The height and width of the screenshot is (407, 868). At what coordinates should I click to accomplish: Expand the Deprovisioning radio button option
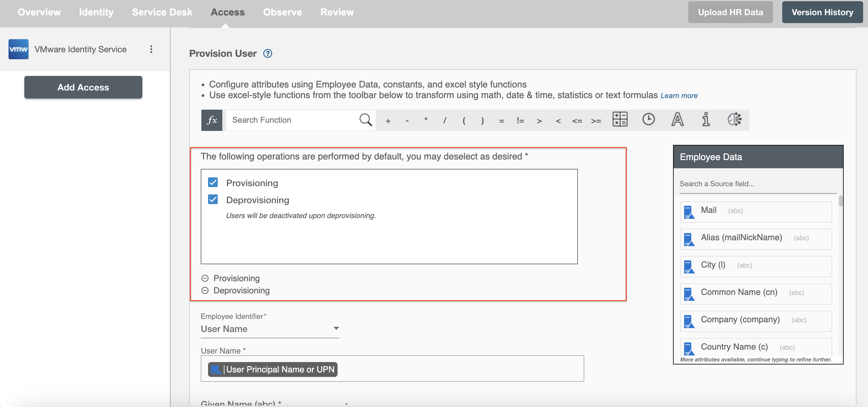[204, 290]
